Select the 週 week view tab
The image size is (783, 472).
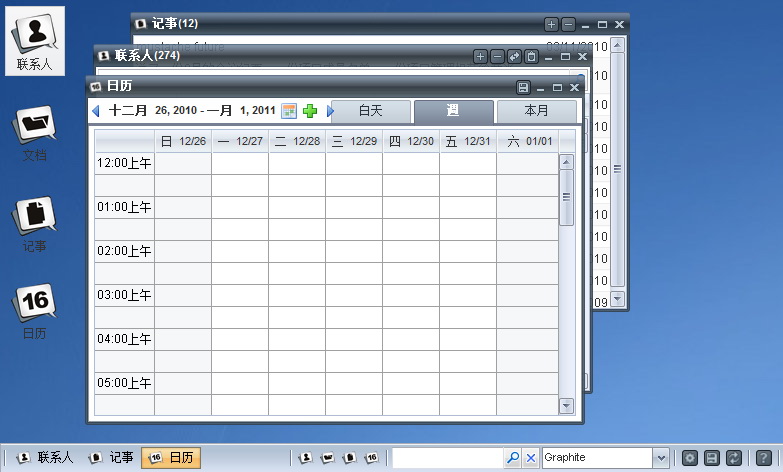[x=453, y=111]
